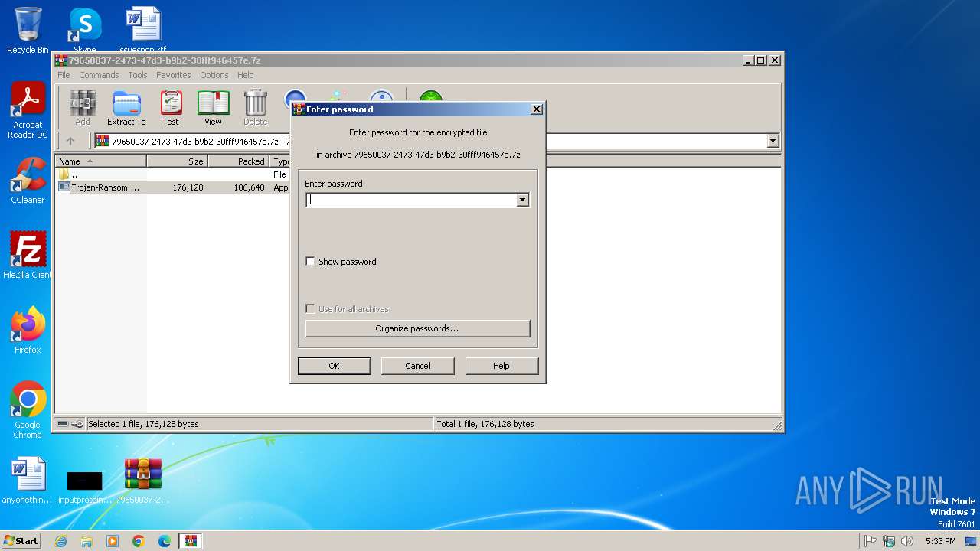980x551 pixels.
Task: Enable the Show password checkbox
Action: click(310, 262)
